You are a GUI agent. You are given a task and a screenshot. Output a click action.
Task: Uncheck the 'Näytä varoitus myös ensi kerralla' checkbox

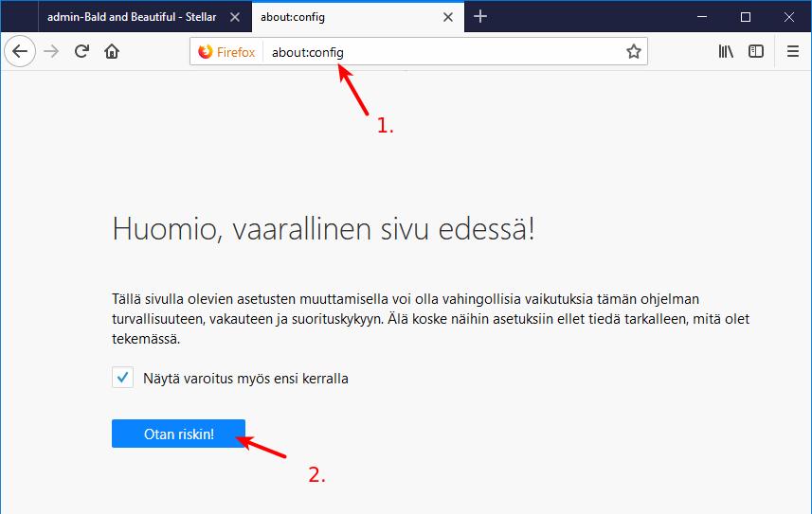122,378
